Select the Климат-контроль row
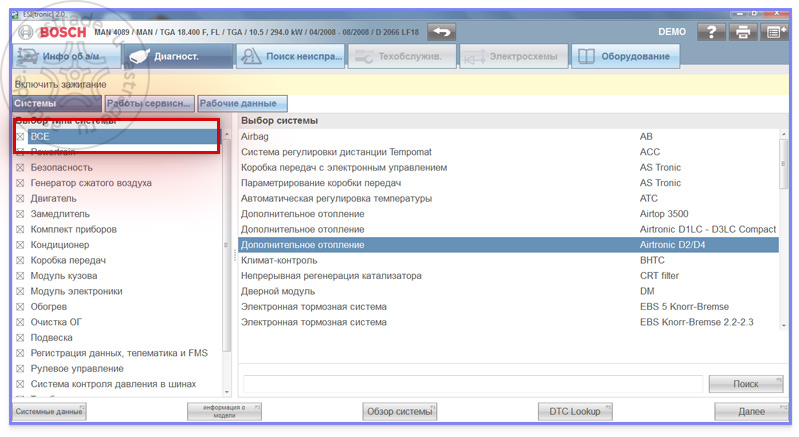 (x=508, y=260)
